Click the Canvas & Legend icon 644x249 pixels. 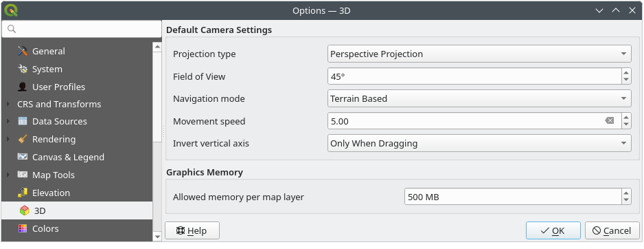[x=23, y=157]
